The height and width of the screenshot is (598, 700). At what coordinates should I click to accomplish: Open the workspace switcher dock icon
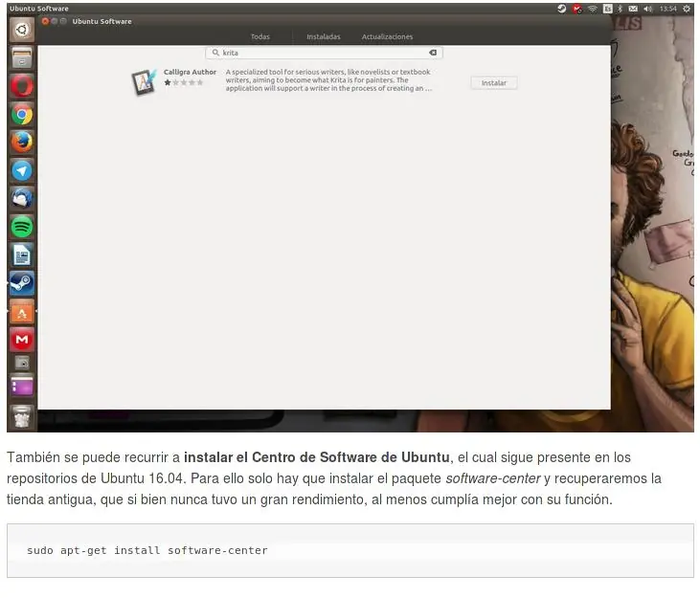point(21,387)
